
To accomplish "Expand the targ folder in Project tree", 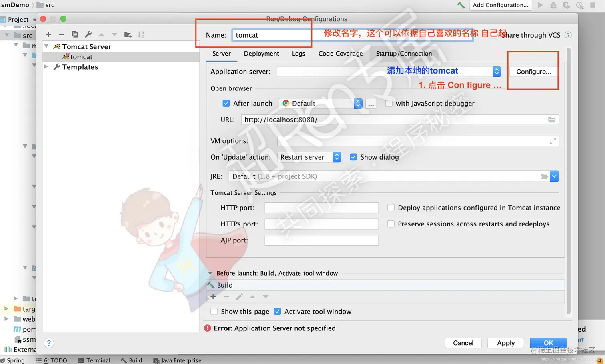I will pyautogui.click(x=6, y=309).
